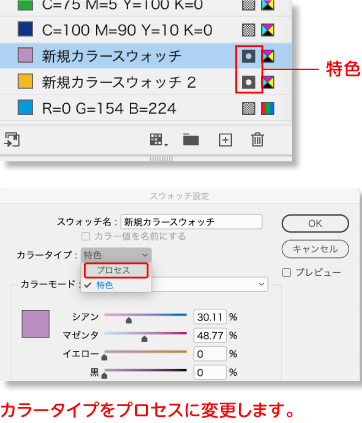Click the purple preview color in swatch dialog
Viewport: 362px width, 423px height.
(x=36, y=324)
